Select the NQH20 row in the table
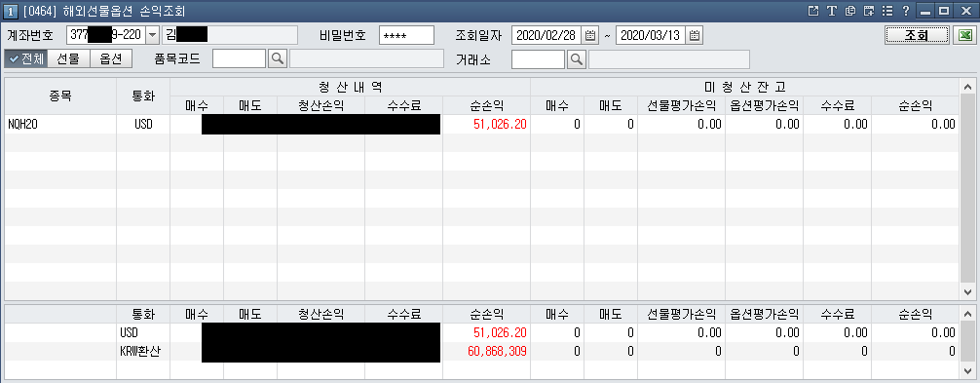 tap(482, 125)
